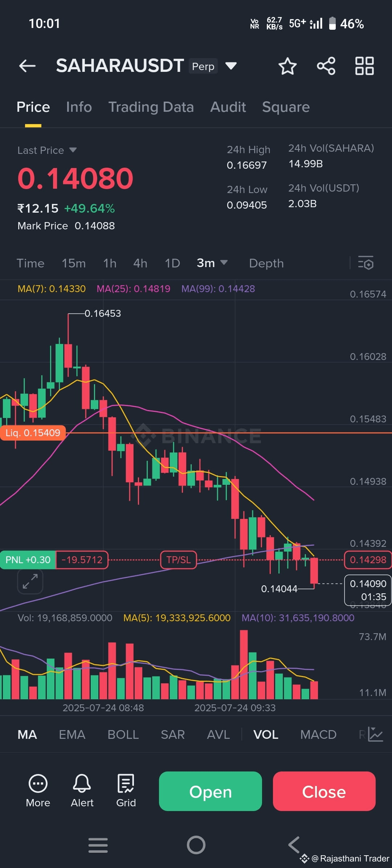Tap the 24h Vol(SAHARA) 14.99B value
392x868 pixels.
(306, 164)
